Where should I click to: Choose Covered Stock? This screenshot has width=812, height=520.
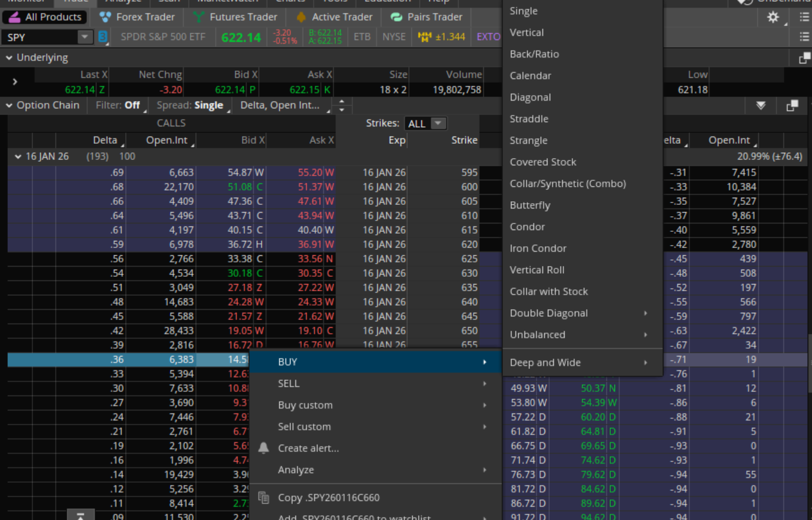coord(582,162)
